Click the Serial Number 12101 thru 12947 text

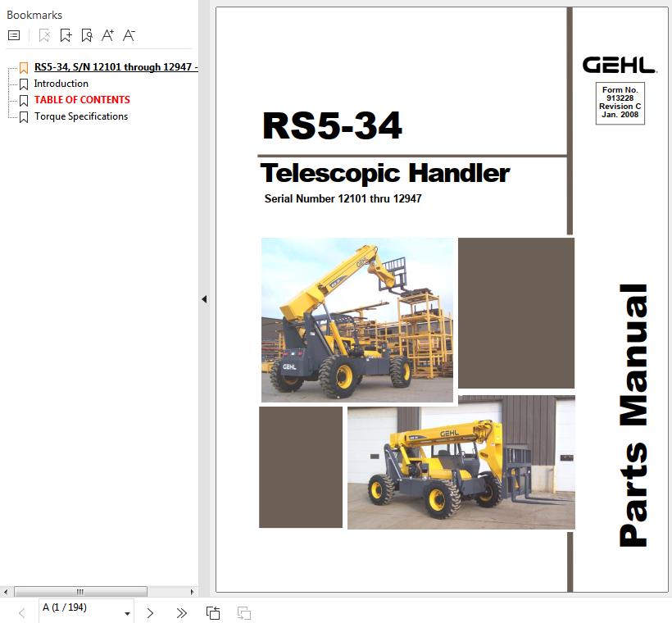point(343,198)
